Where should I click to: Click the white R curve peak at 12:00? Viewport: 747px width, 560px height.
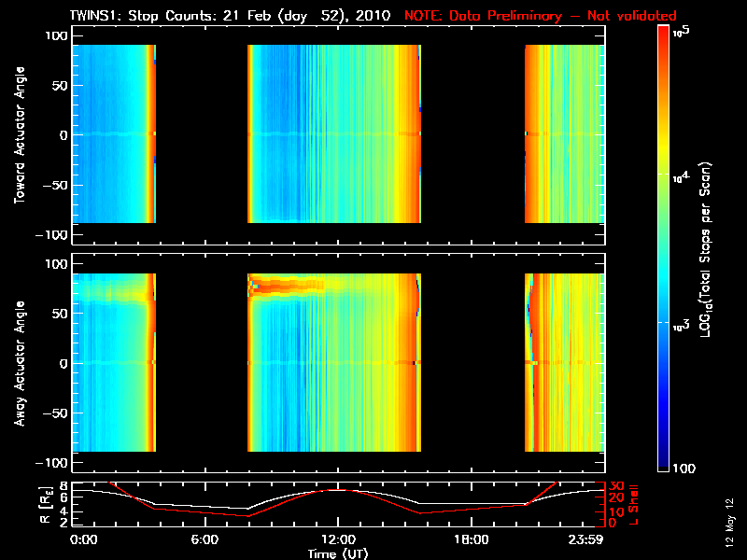(x=338, y=489)
